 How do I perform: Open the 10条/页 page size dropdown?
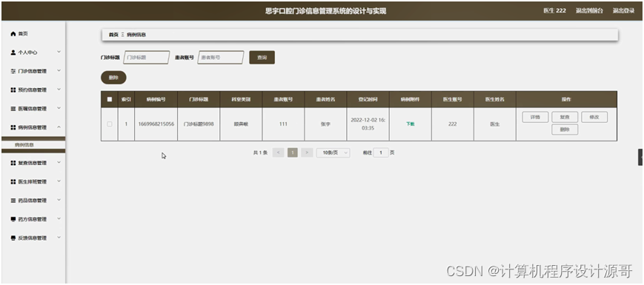click(333, 152)
